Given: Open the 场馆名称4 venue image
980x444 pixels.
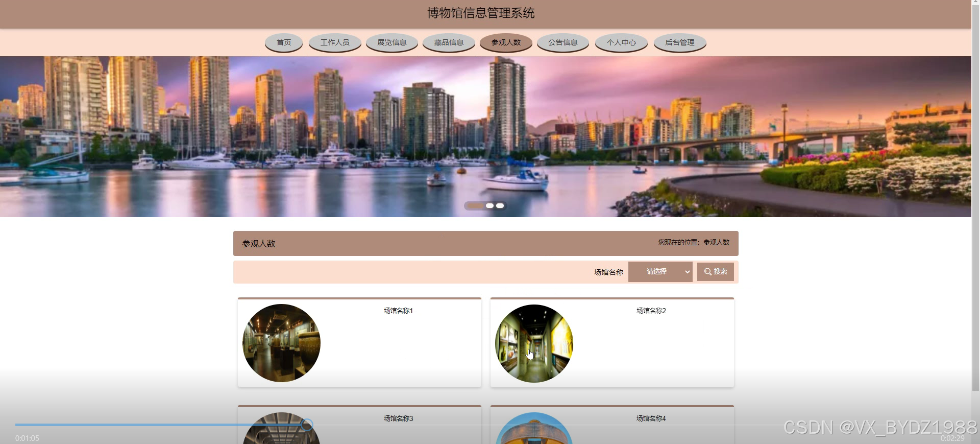Looking at the screenshot, I should click(x=534, y=428).
